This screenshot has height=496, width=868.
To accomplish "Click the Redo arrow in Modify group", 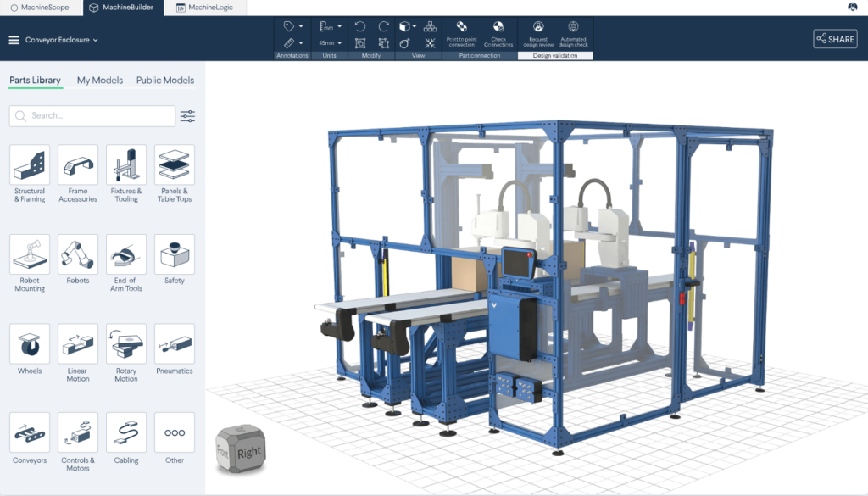I will point(383,26).
